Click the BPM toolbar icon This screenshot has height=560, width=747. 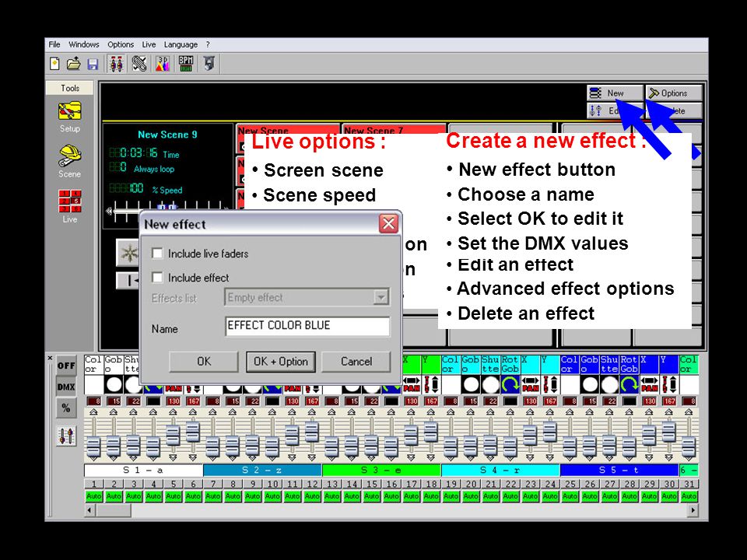(x=186, y=63)
